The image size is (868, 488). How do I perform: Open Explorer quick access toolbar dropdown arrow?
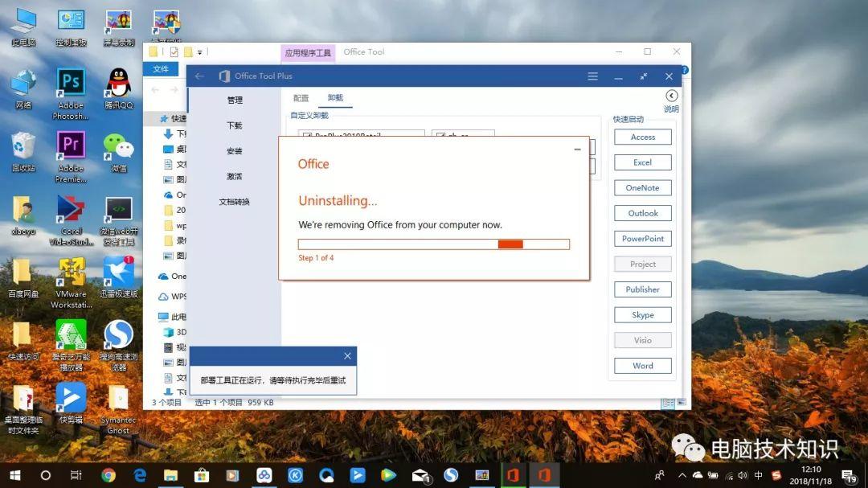click(200, 52)
